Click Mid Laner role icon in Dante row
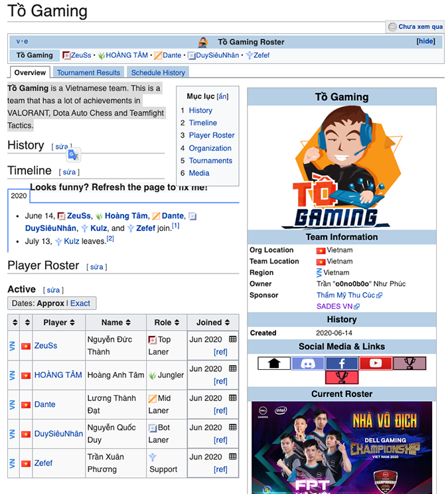 153,398
